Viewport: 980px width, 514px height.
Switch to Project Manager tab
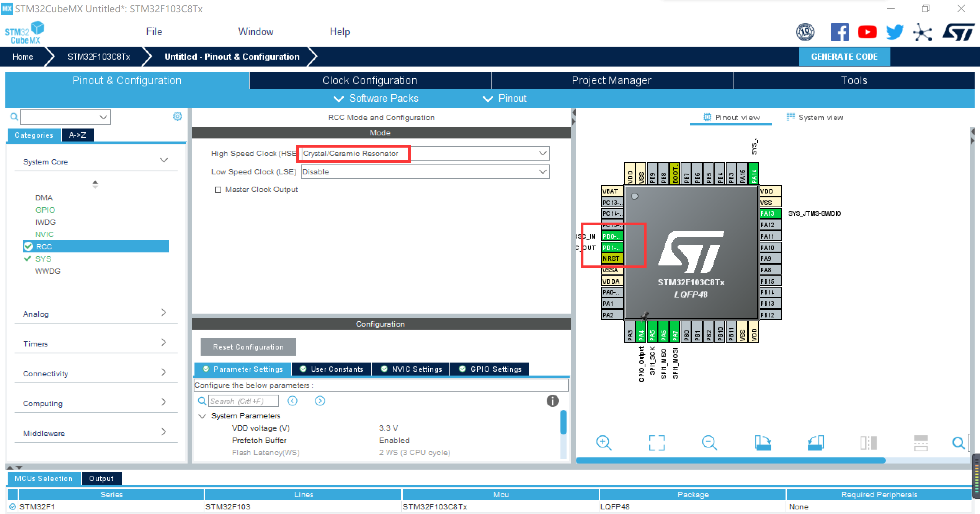612,80
